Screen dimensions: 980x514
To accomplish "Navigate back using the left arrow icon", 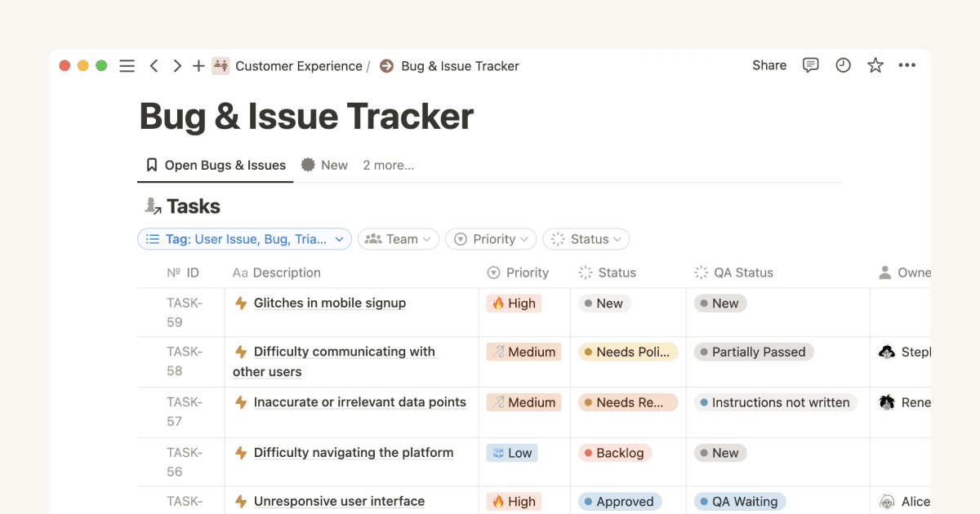I will pyautogui.click(x=154, y=66).
